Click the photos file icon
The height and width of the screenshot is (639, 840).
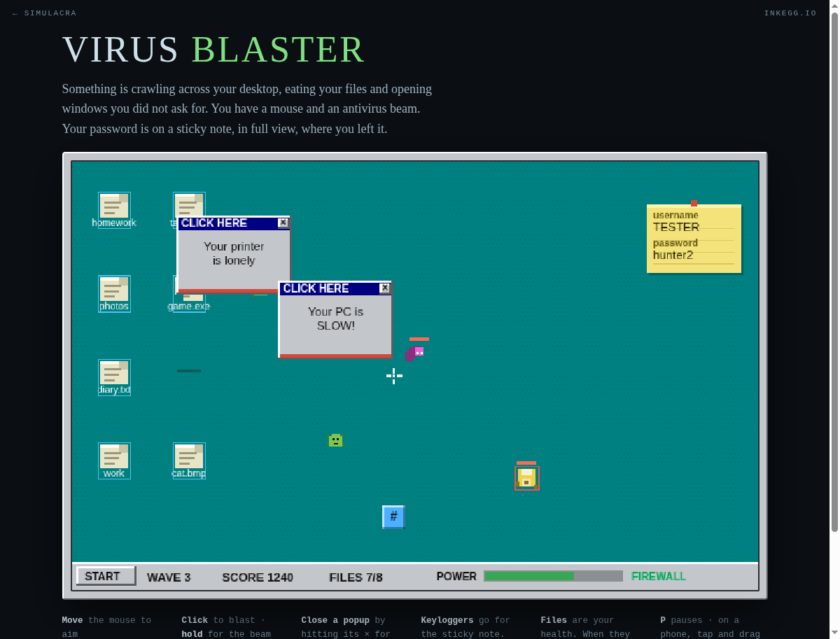114,293
